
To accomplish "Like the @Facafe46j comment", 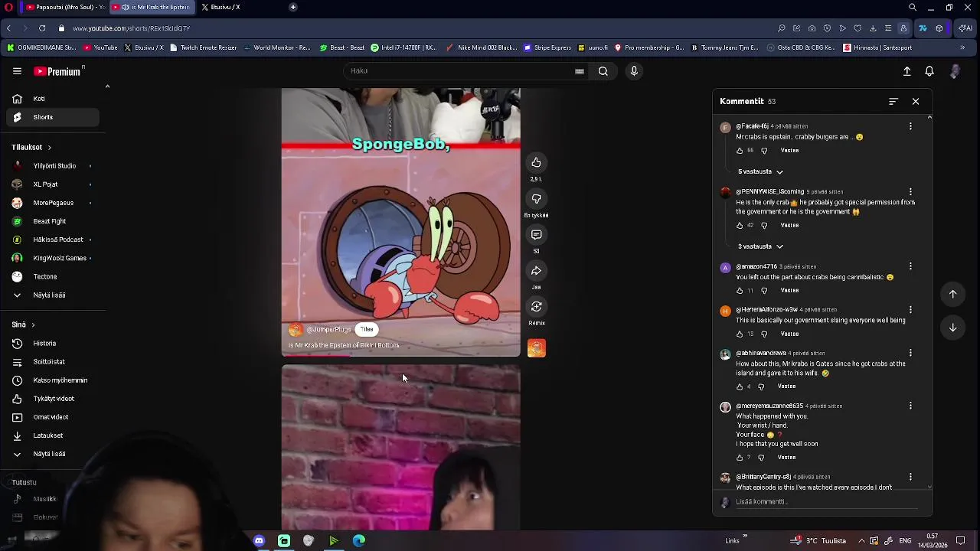I will click(x=740, y=151).
